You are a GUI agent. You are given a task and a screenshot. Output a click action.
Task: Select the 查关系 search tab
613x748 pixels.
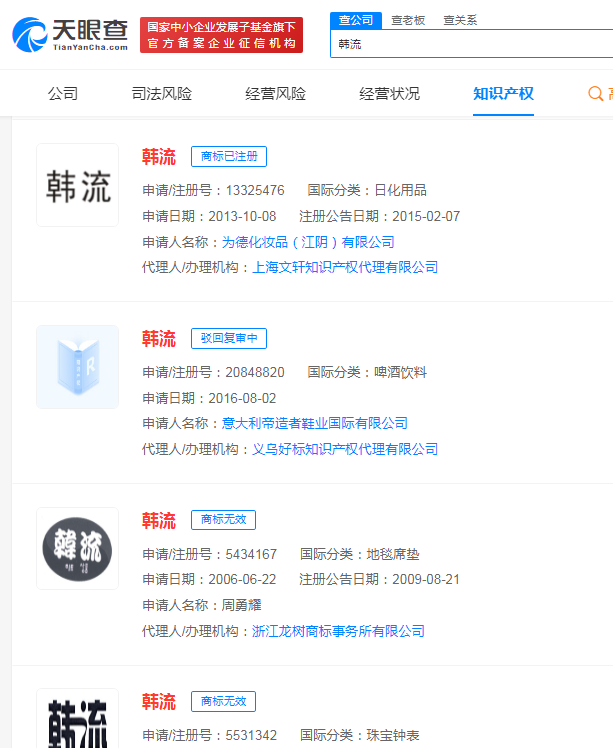460,21
